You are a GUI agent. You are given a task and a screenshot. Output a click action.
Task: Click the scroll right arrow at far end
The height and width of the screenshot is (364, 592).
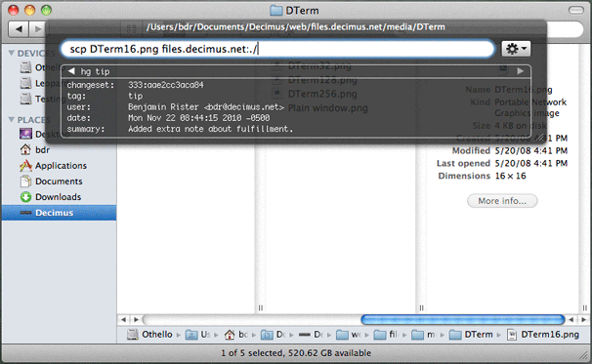(583, 320)
